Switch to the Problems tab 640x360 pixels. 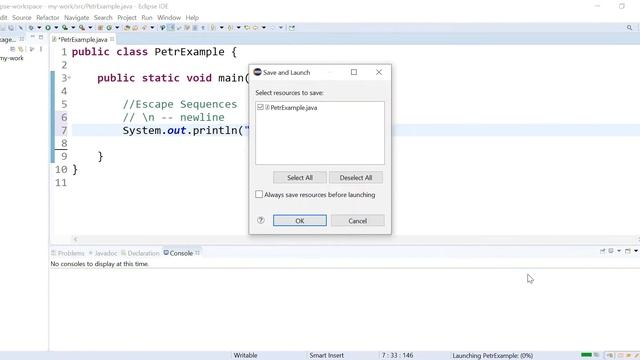tap(68, 253)
